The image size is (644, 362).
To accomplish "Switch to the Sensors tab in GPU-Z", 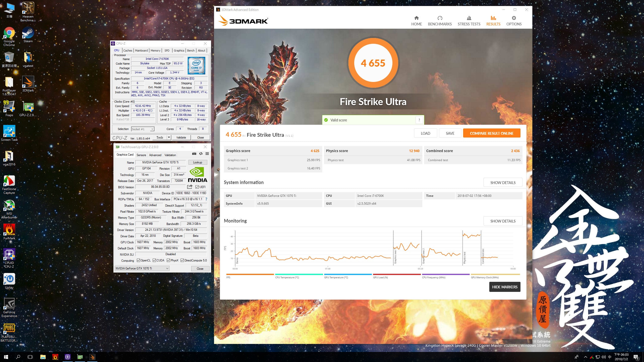I will [x=141, y=155].
